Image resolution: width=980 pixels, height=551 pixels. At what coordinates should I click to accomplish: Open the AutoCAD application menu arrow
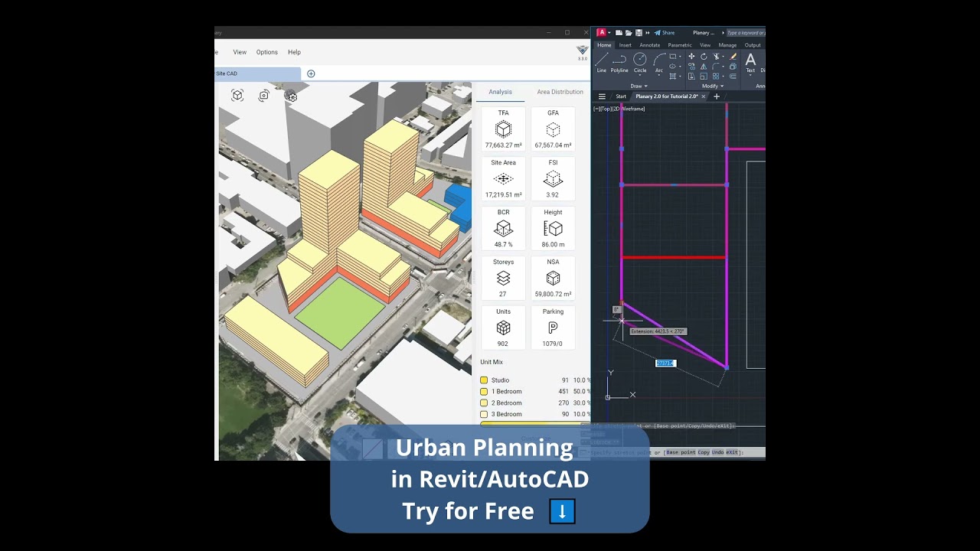[x=609, y=33]
